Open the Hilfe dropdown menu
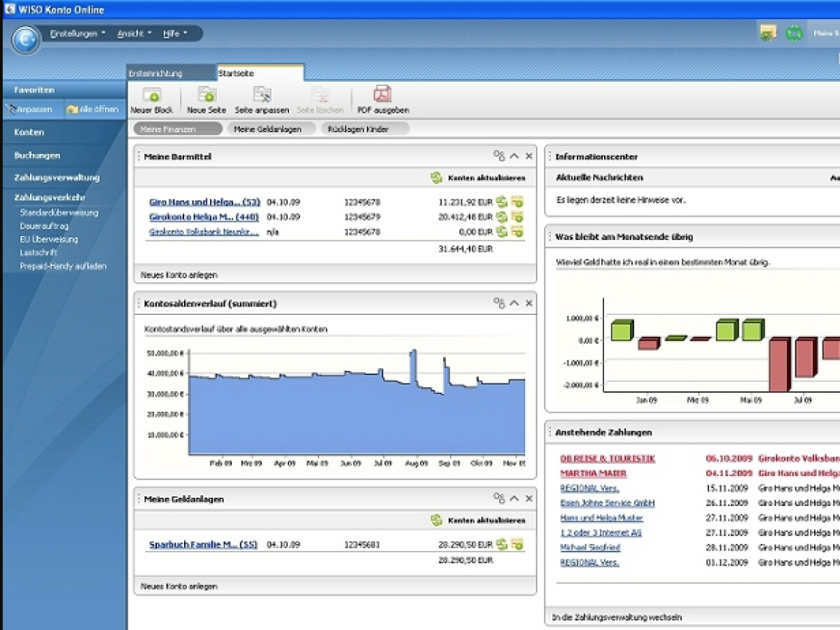The width and height of the screenshot is (840, 630). 175,34
